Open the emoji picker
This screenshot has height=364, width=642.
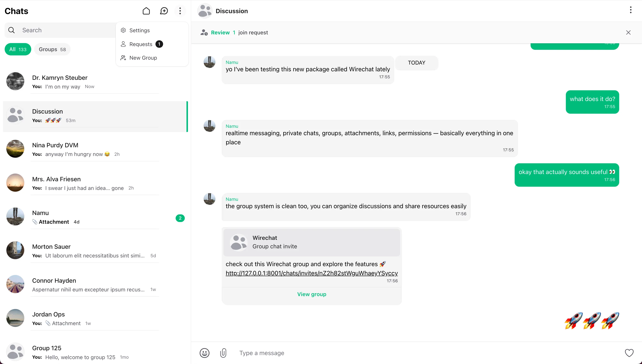click(x=204, y=353)
